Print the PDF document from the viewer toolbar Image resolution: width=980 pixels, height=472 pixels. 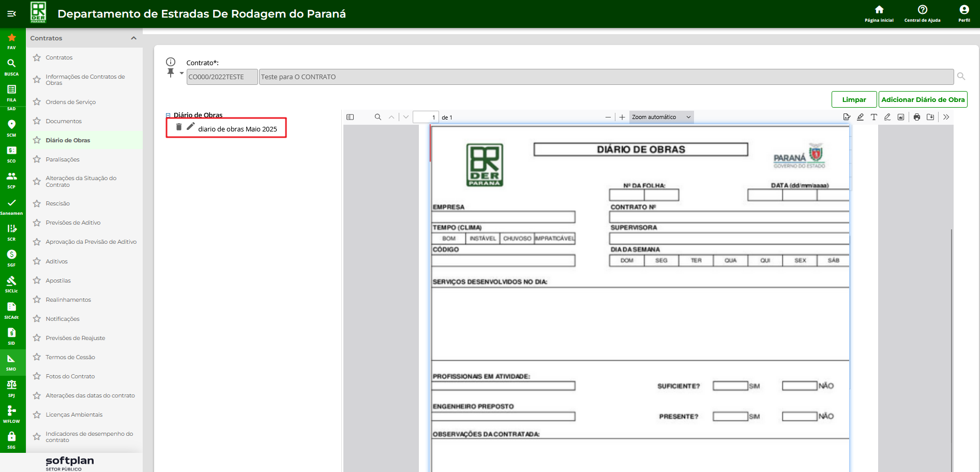(x=917, y=117)
